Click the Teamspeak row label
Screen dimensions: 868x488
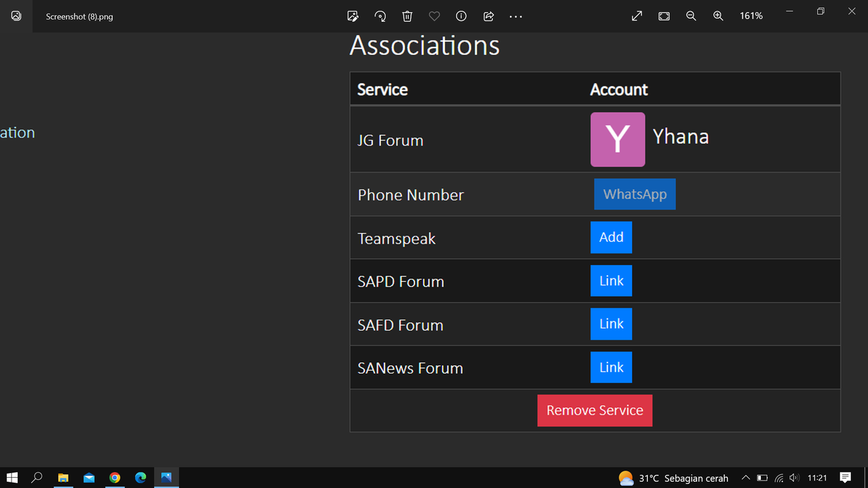(x=397, y=239)
